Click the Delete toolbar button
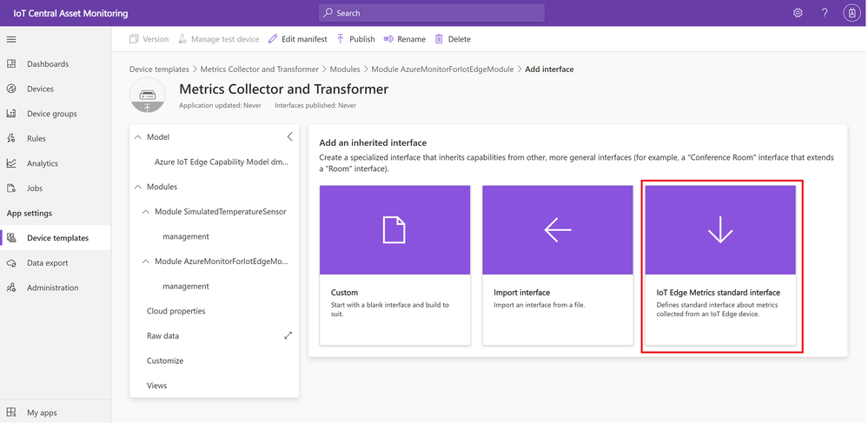 click(x=453, y=39)
